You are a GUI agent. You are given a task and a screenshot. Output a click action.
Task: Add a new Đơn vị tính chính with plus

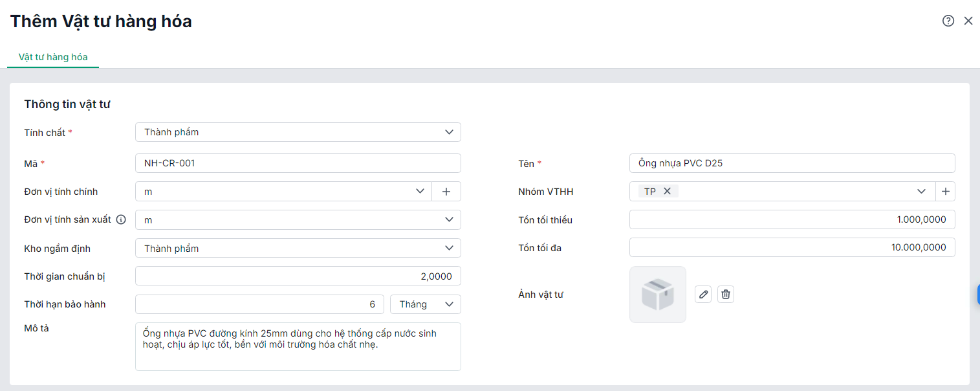tap(446, 192)
